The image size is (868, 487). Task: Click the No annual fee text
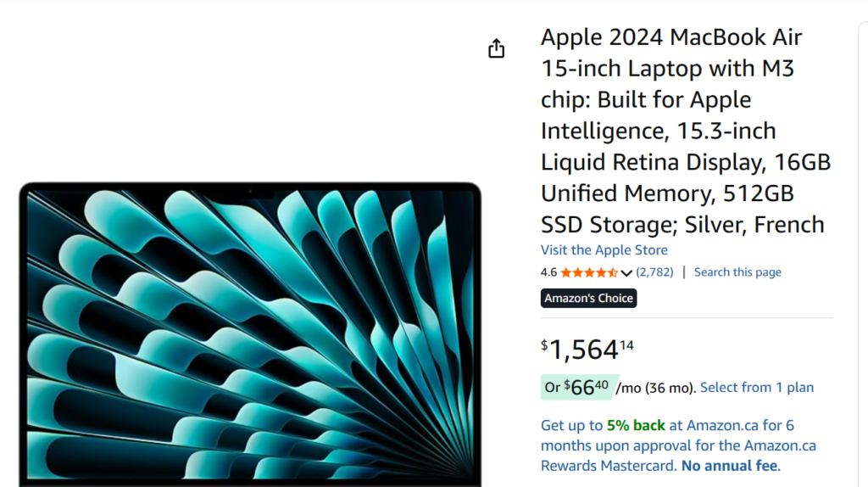click(x=730, y=466)
